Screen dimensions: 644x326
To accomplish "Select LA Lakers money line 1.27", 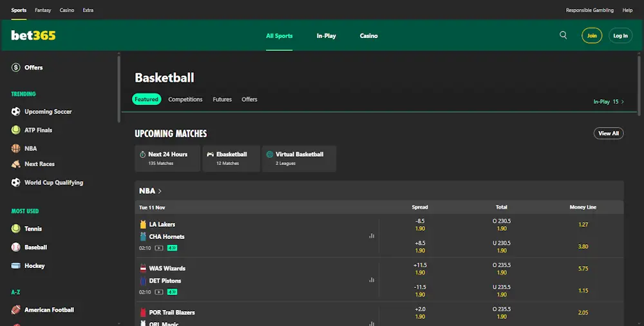I will pyautogui.click(x=583, y=224).
